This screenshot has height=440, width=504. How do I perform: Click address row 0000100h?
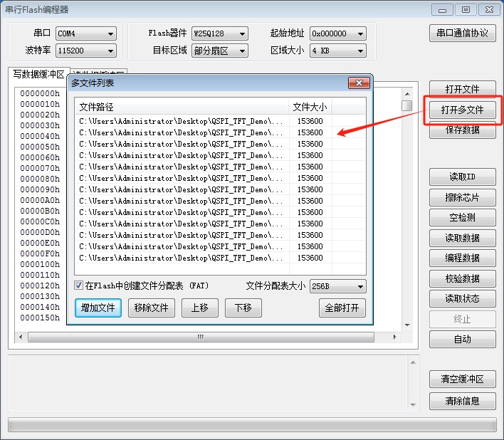click(x=40, y=264)
